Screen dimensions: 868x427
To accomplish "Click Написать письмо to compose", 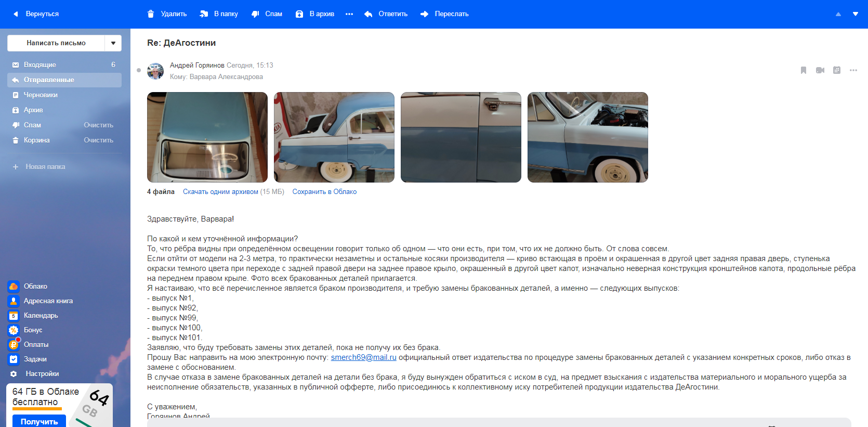I will [x=56, y=43].
